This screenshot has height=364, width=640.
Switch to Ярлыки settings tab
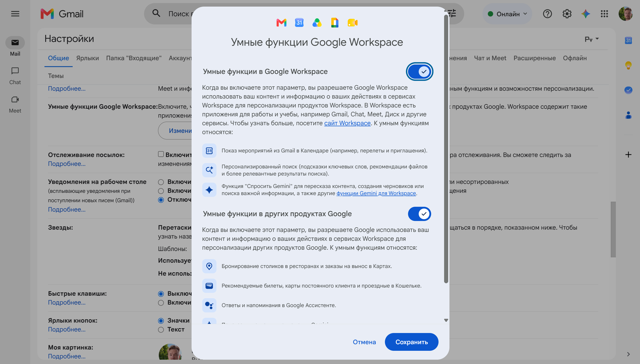pos(87,58)
